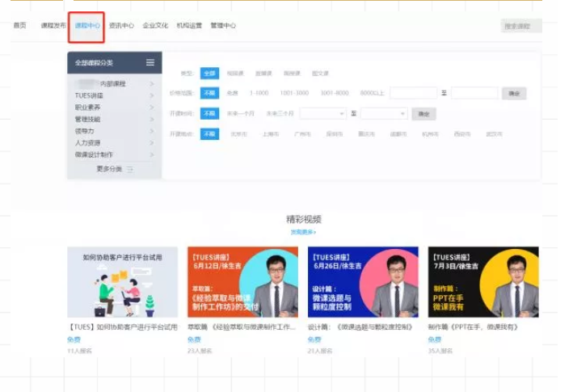Open the 企业文化 tab
The height and width of the screenshot is (392, 573).
(x=155, y=25)
